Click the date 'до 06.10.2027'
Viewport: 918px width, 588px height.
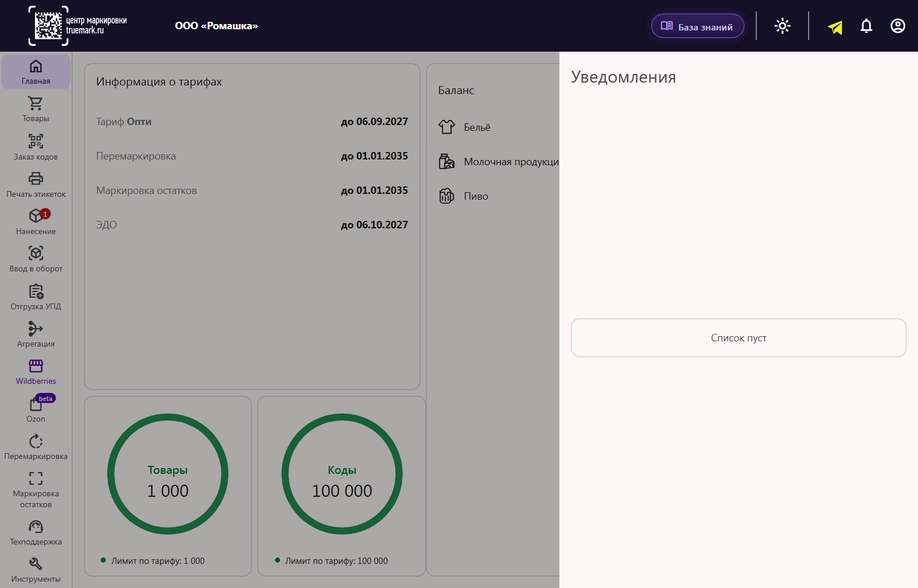pos(375,225)
